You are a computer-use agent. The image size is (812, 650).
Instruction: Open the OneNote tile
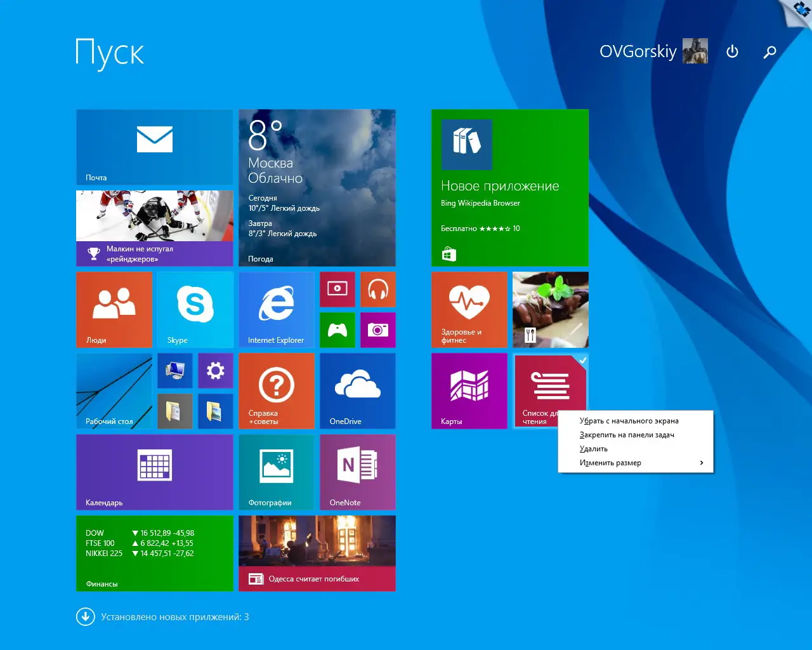358,472
